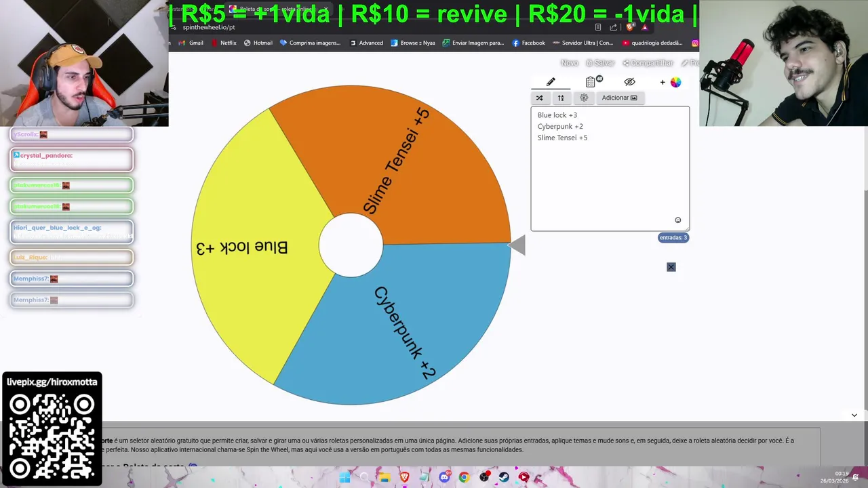868x488 pixels.
Task: Click Hiori_quer_blue_lock_e_og chat message
Action: pyautogui.click(x=71, y=232)
